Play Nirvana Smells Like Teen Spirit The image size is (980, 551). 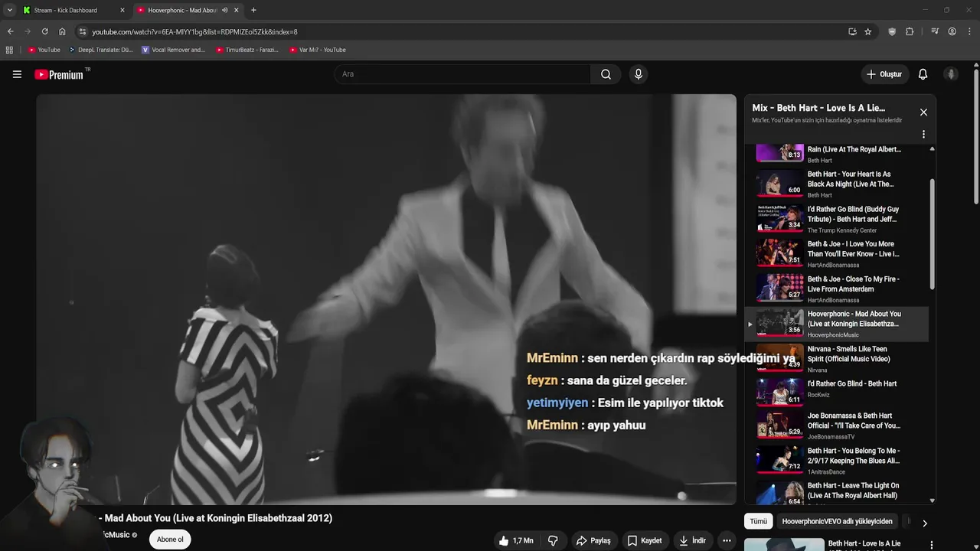click(838, 359)
